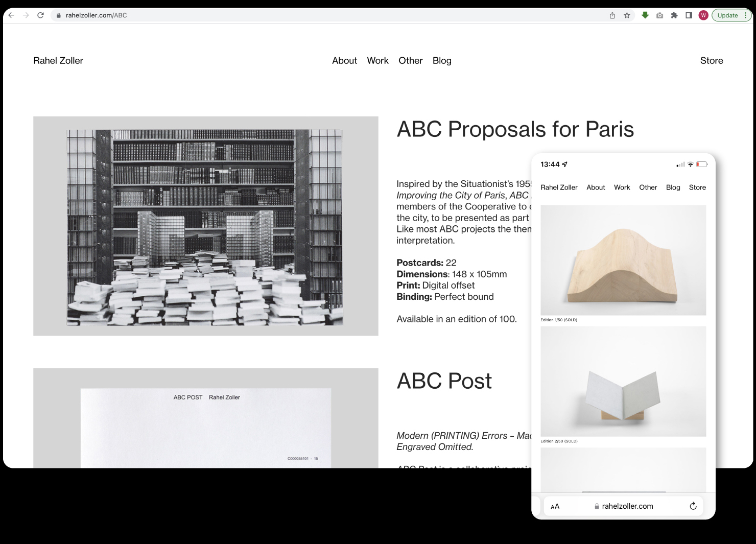The height and width of the screenshot is (544, 756).
Task: Click the 'Edition 1/50 (SOLD)' caption
Action: point(559,320)
